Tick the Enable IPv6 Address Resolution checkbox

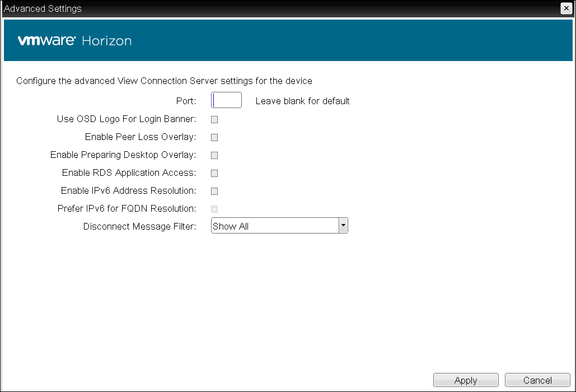(x=214, y=191)
